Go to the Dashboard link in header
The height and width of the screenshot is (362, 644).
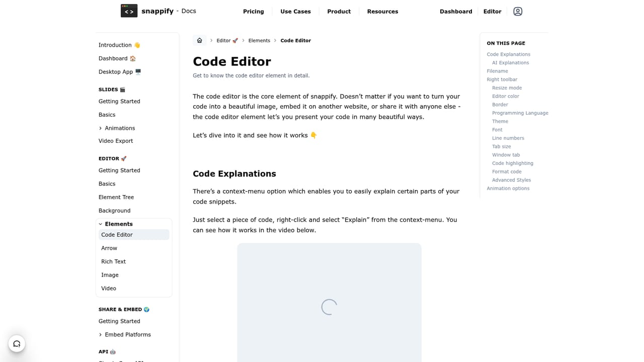456,12
